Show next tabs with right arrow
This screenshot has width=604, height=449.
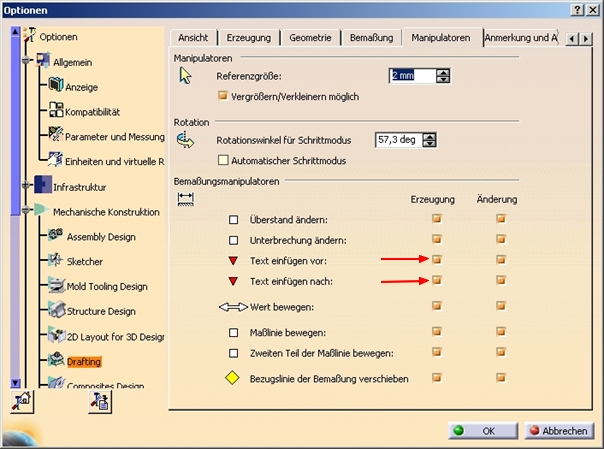[586, 39]
